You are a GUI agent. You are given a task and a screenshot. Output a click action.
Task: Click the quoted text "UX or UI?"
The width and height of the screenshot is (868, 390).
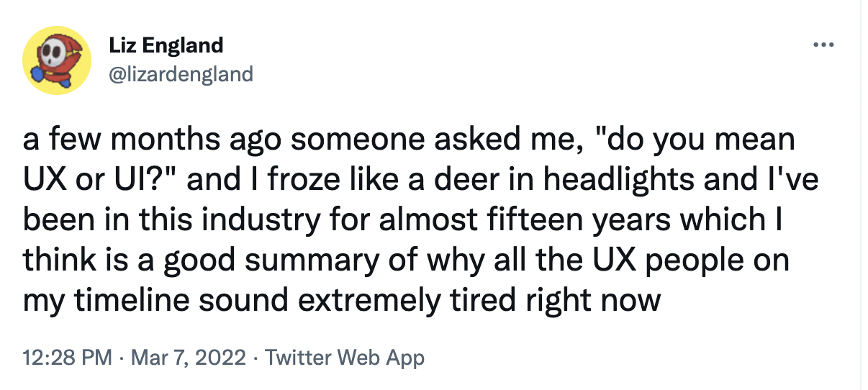[x=102, y=180]
